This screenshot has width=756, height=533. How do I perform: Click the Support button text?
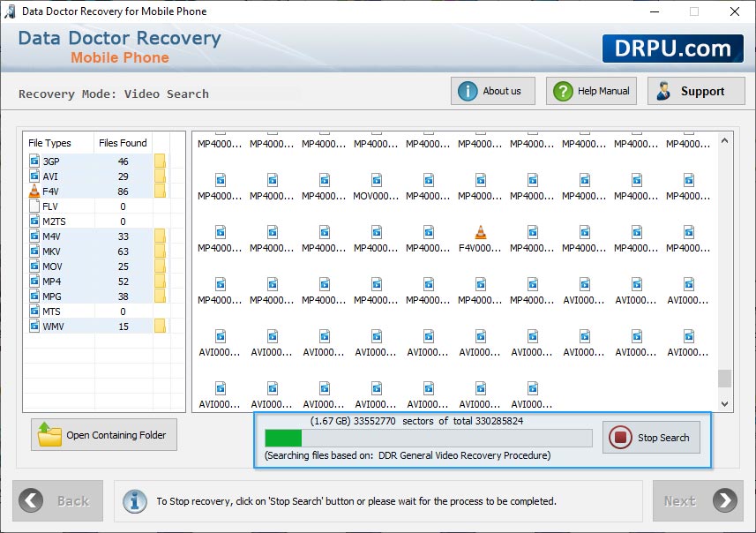coord(702,91)
